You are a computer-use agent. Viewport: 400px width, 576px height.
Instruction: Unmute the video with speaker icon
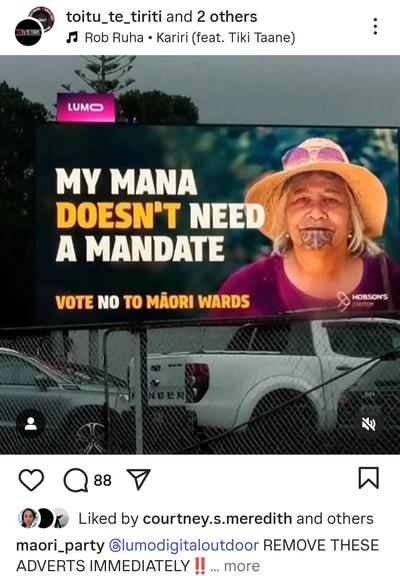coord(368,424)
